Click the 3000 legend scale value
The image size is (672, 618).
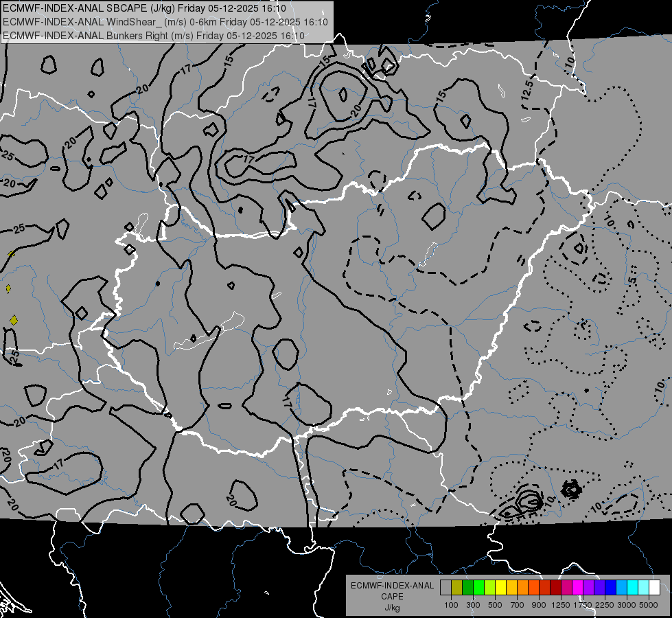pyautogui.click(x=627, y=605)
